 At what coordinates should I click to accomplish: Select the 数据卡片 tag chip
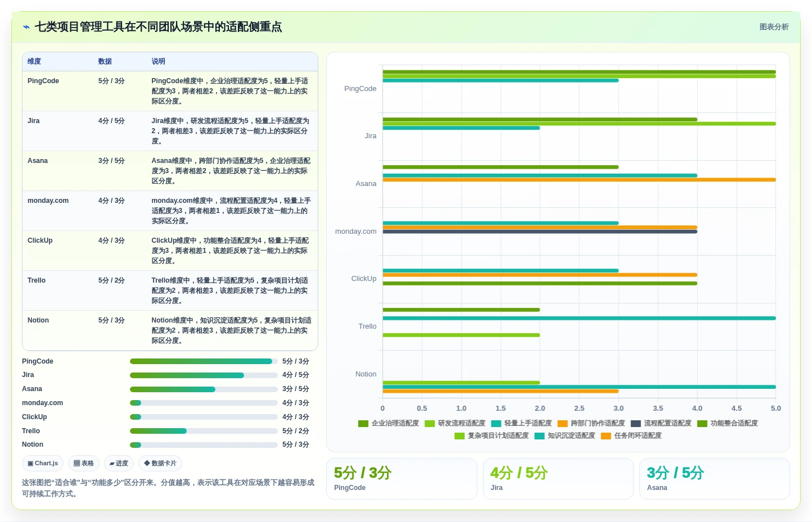160,464
